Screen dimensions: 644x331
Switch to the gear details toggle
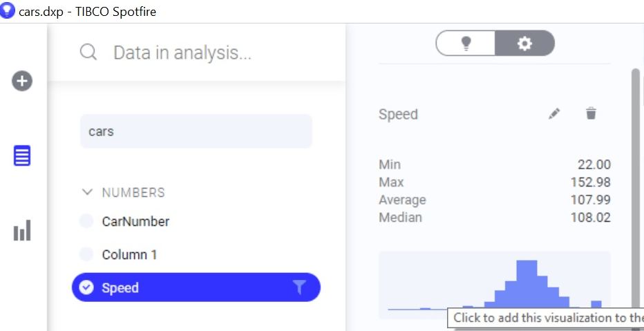point(524,43)
